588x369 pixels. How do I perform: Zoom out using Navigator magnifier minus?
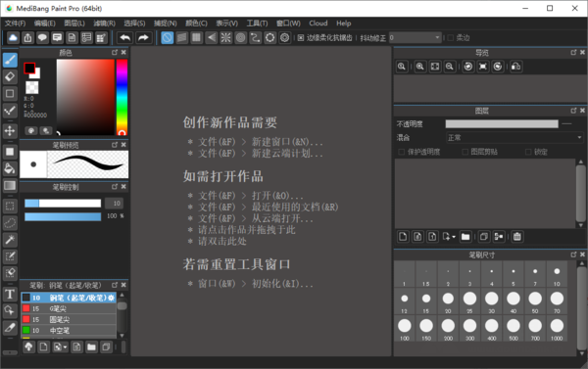[449, 67]
